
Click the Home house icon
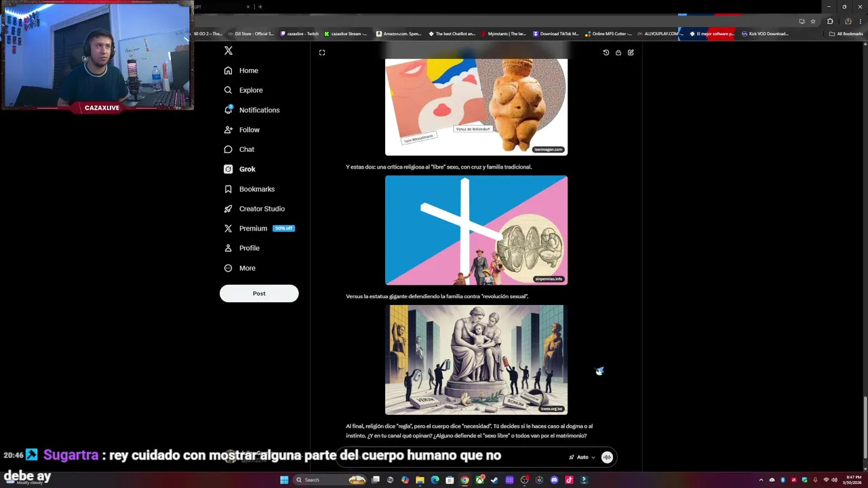pos(228,70)
